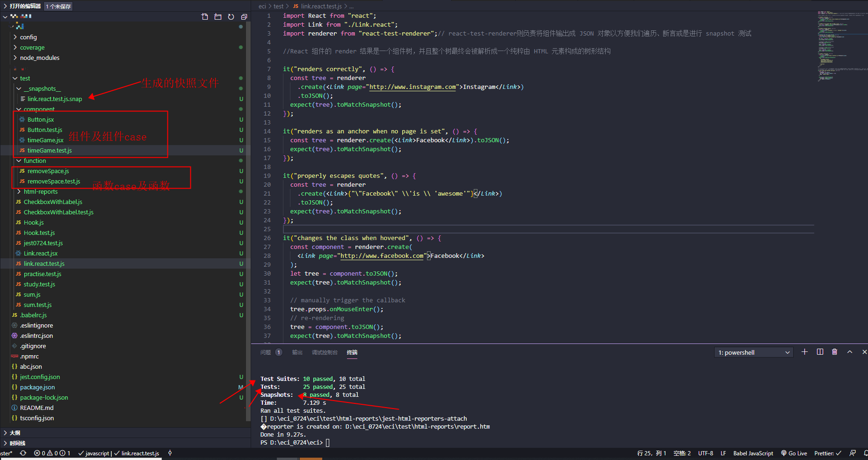The image size is (868, 460).
Task: Click the sync changes icon in the status bar
Action: [23, 453]
